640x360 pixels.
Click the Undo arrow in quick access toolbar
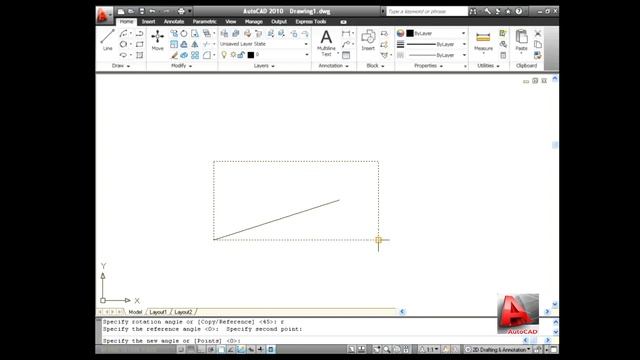coord(152,11)
